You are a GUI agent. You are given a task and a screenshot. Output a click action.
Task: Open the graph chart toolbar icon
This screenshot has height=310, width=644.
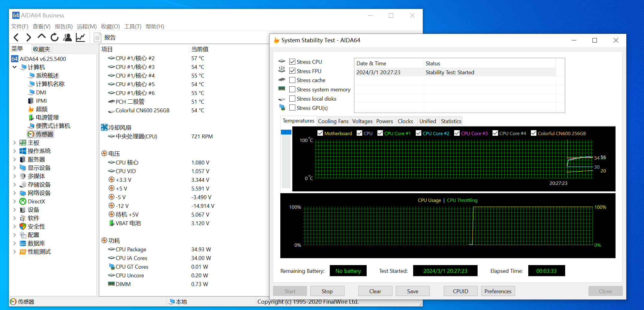tap(80, 37)
